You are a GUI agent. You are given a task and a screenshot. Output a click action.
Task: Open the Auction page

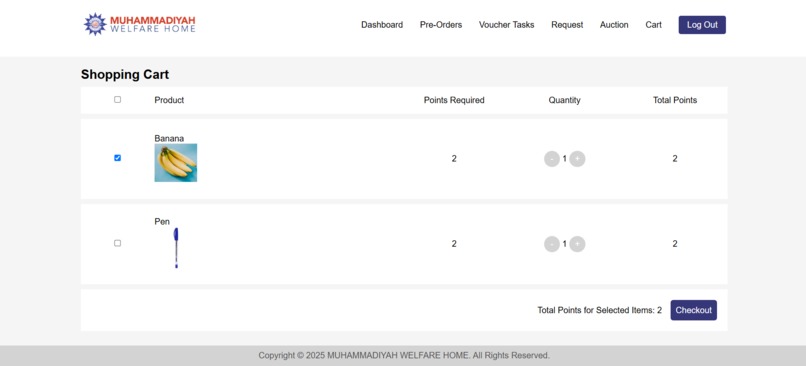point(614,25)
